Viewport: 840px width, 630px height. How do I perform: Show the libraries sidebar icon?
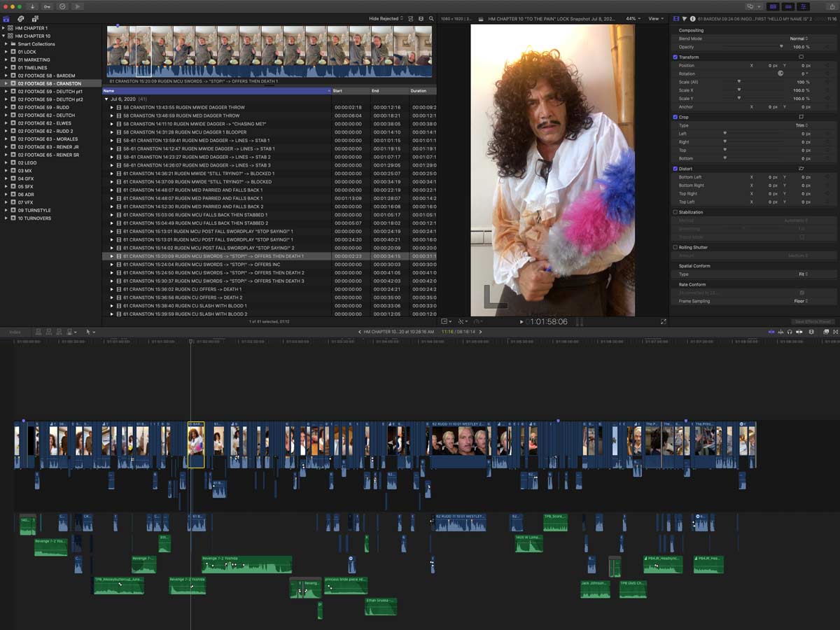coord(8,19)
